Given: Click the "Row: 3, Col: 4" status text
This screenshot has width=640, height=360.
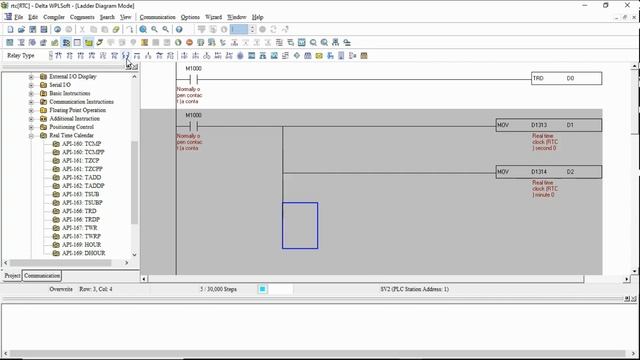Looking at the screenshot, I should [x=96, y=289].
